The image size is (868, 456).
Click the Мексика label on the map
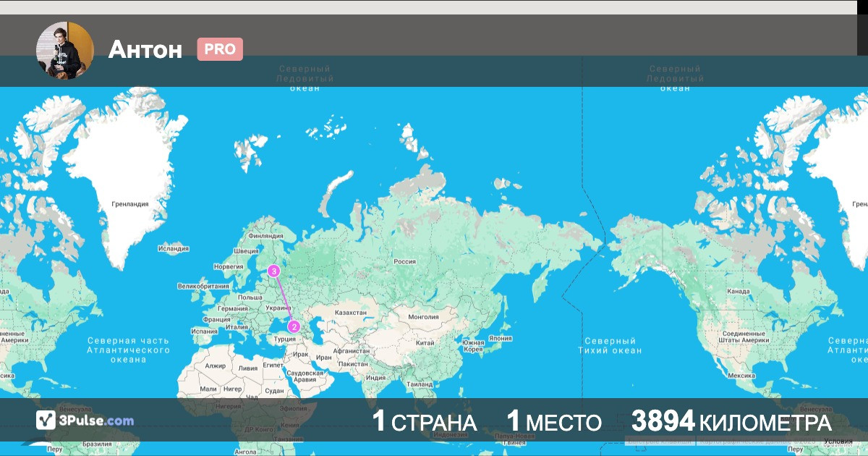click(x=741, y=376)
